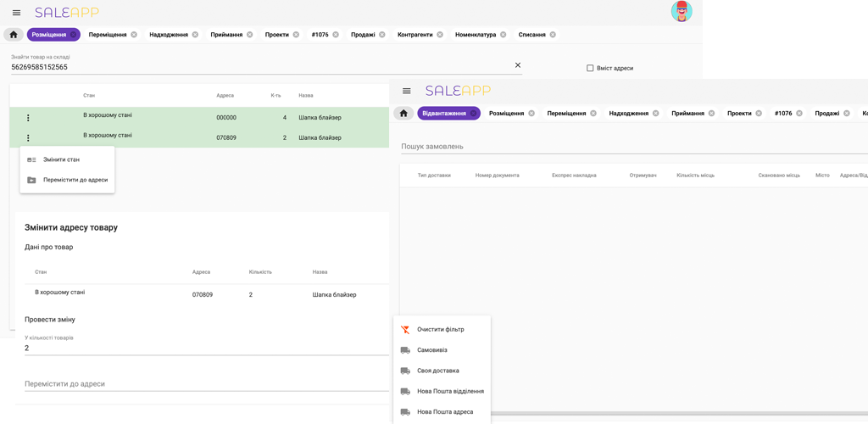This screenshot has width=868, height=424.
Task: Select Очистити фільтр in the filter menu
Action: point(442,329)
